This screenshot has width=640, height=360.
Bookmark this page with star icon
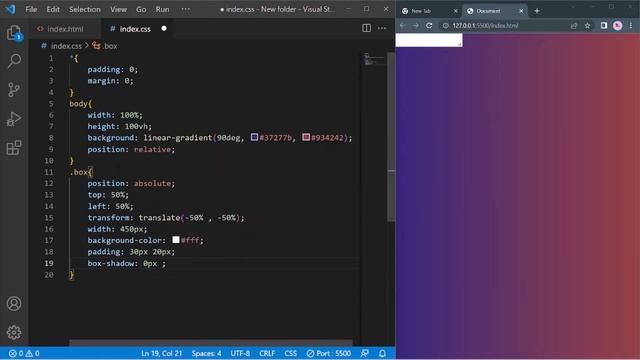(587, 25)
